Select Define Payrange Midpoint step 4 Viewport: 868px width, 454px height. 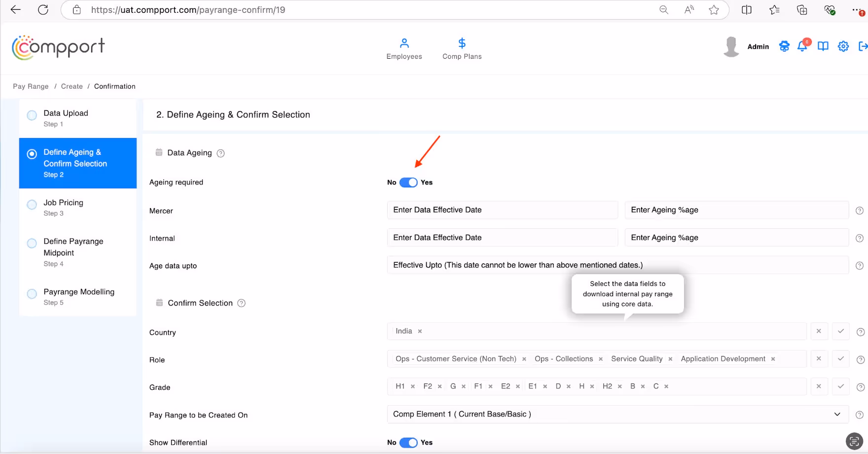click(x=78, y=252)
